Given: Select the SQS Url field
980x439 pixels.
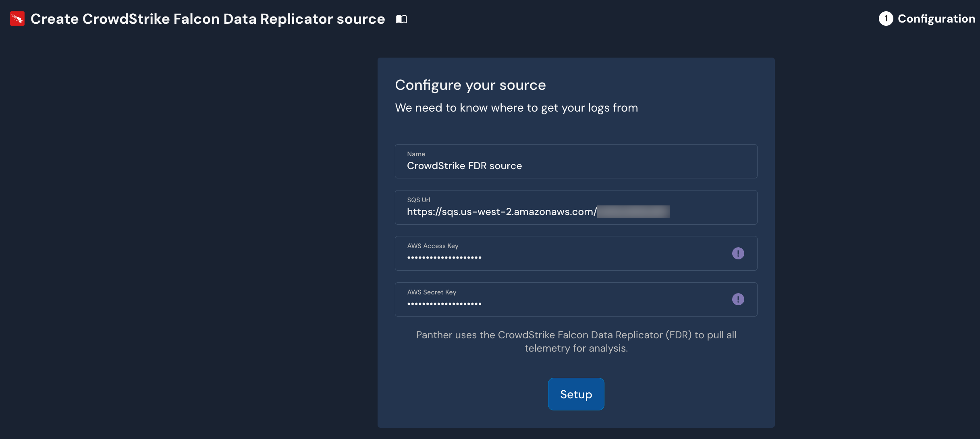Looking at the screenshot, I should click(575, 207).
